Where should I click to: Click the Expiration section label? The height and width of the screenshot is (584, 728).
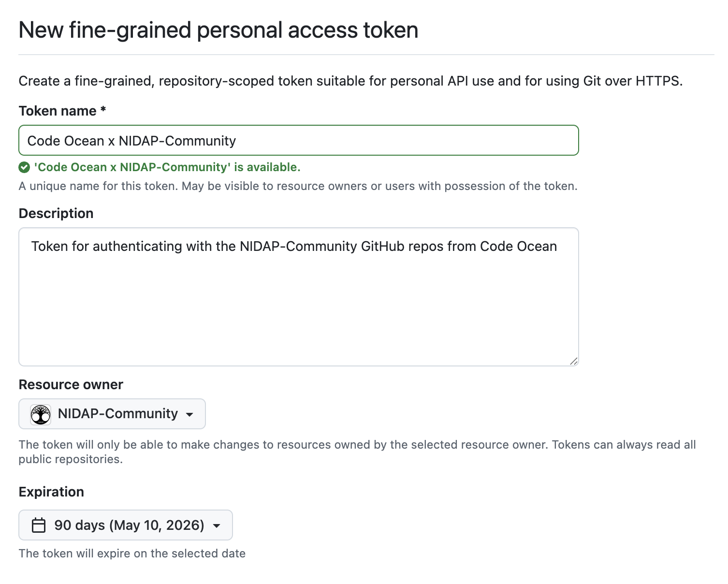tap(51, 492)
